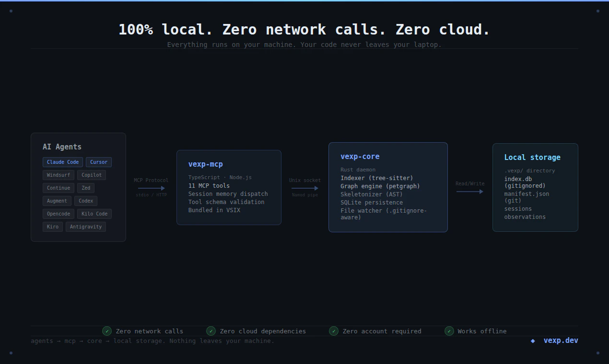This screenshot has width=609, height=364.
Task: Click the 'MCP Protocol' label
Action: point(151,180)
